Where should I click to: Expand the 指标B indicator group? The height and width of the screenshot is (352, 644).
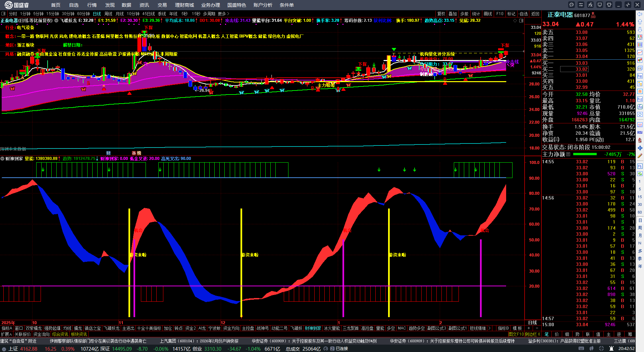[x=503, y=328]
